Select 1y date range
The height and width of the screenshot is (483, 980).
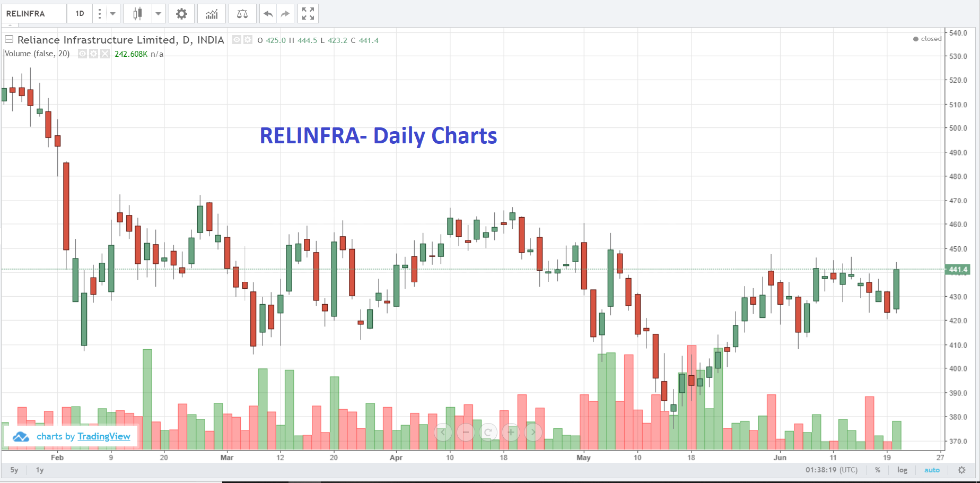click(40, 470)
